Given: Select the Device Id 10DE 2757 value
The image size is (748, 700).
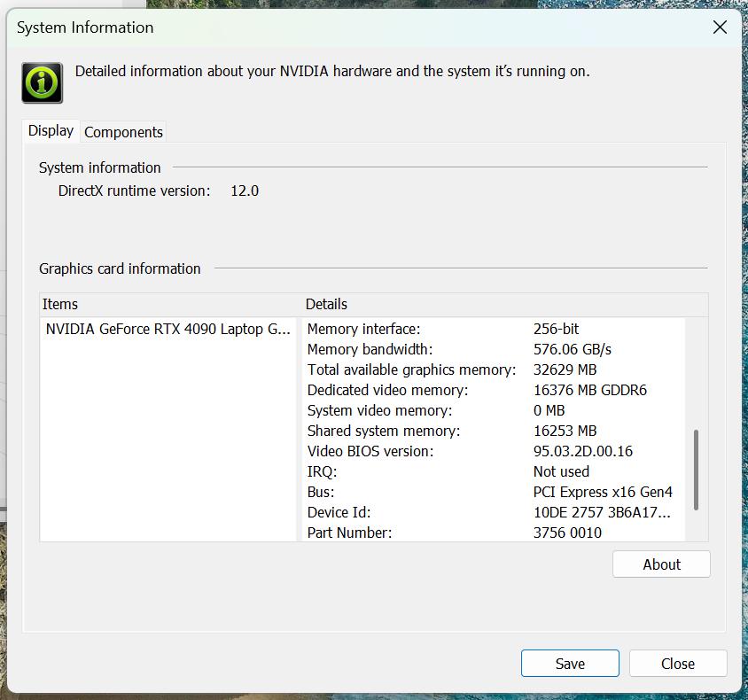Looking at the screenshot, I should (602, 513).
